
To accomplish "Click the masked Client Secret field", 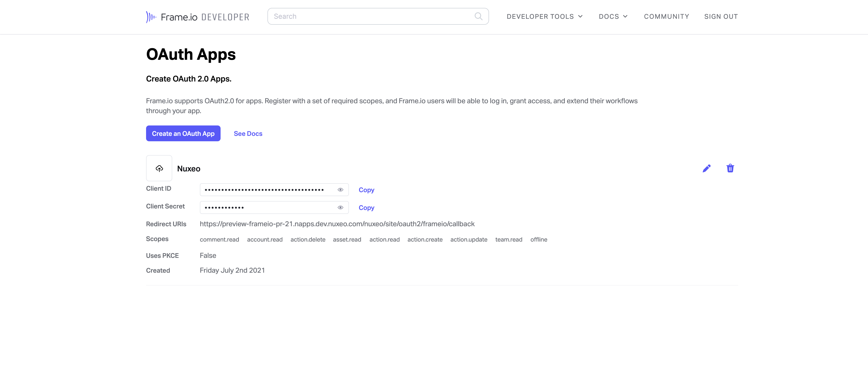I will (274, 207).
